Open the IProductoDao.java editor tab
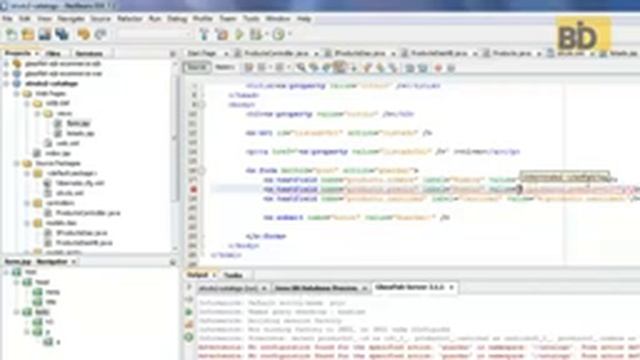Screen dimensions: 640x360 [x=360, y=53]
